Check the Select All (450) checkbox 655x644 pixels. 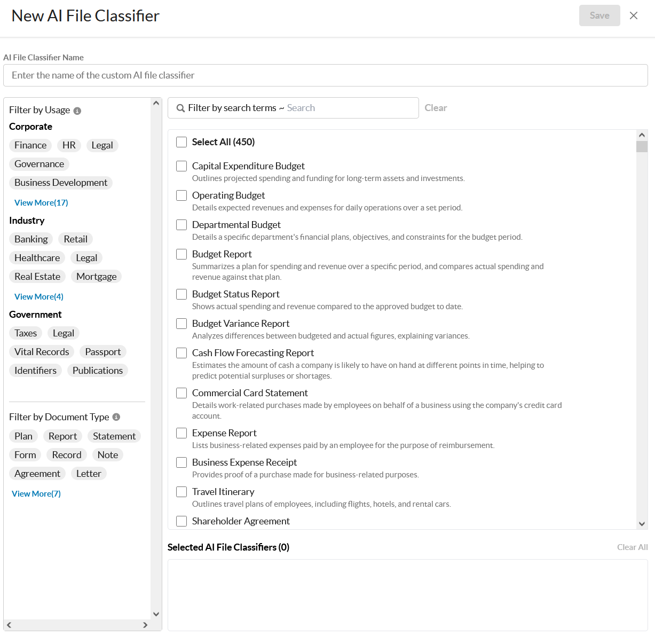(x=181, y=142)
